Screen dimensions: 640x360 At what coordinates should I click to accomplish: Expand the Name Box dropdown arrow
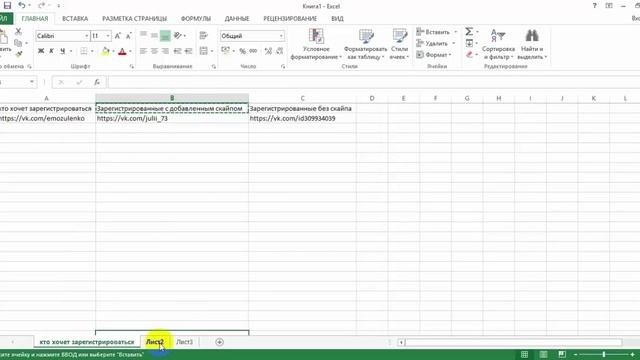[31, 82]
